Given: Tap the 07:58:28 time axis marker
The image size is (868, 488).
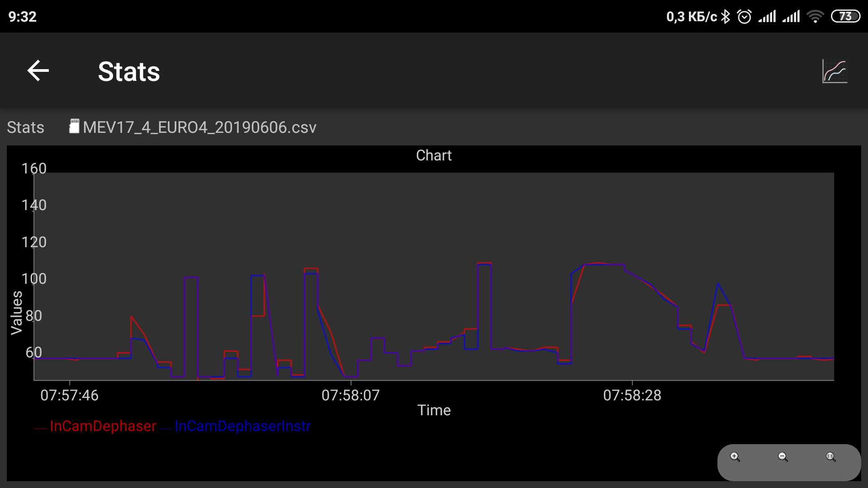Looking at the screenshot, I should [x=632, y=395].
